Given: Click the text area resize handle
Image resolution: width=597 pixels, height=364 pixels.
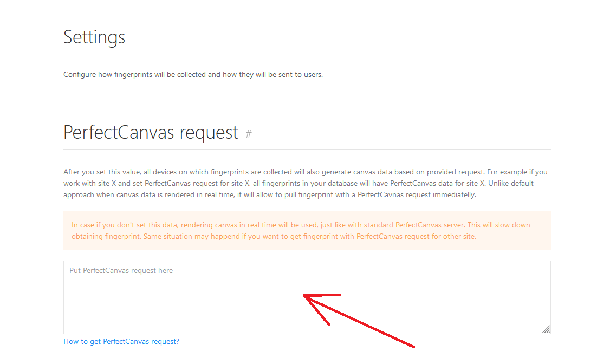Looking at the screenshot, I should pos(546,329).
